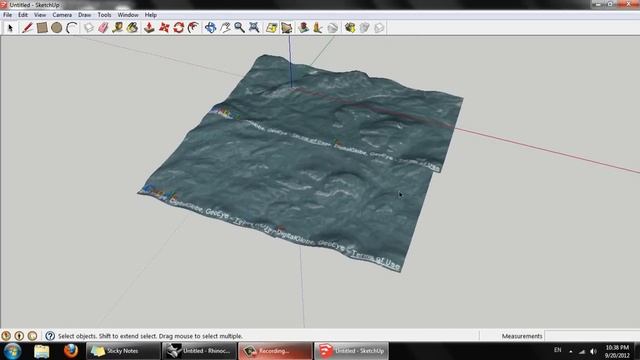Open the Windows Start menu
The width and height of the screenshot is (640, 360).
pyautogui.click(x=12, y=351)
